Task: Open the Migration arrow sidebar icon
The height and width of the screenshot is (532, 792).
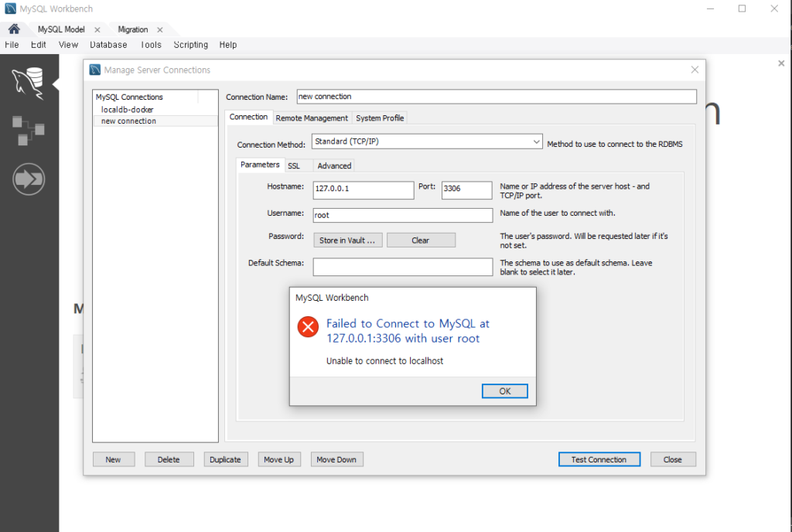Action: point(29,179)
